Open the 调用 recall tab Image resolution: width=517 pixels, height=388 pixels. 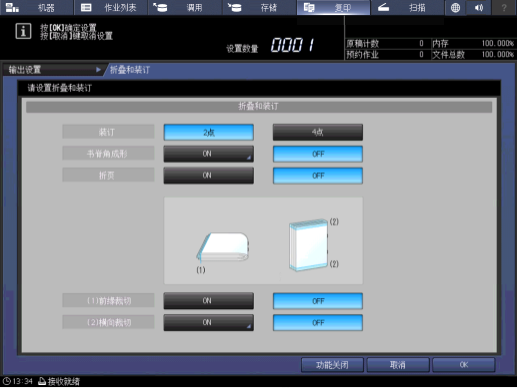(185, 7)
